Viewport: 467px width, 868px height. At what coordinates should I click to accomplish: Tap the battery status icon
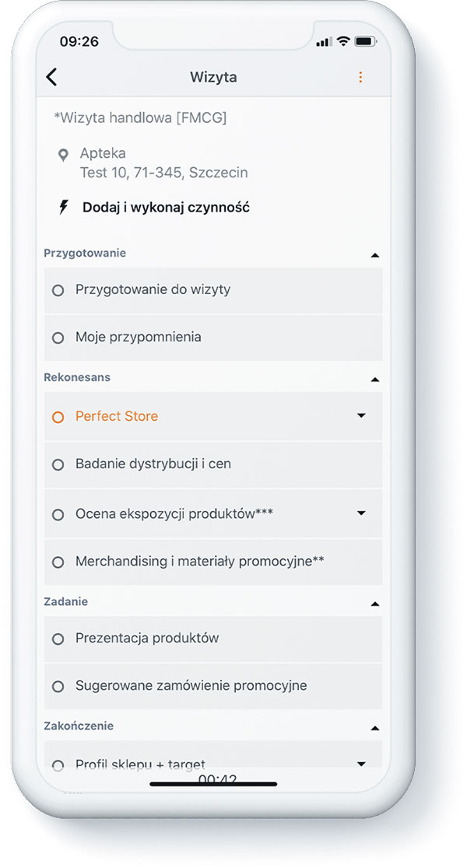click(365, 41)
